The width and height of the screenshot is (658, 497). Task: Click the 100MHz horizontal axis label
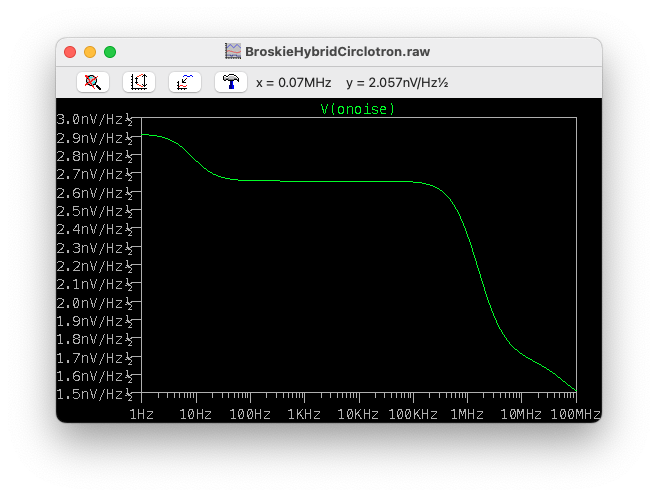click(x=575, y=415)
